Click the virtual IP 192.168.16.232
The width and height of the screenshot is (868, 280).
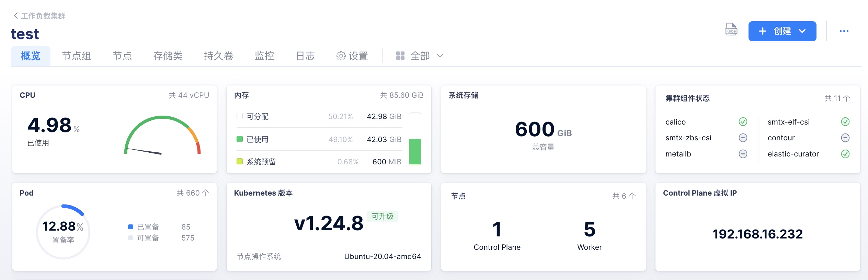click(758, 234)
